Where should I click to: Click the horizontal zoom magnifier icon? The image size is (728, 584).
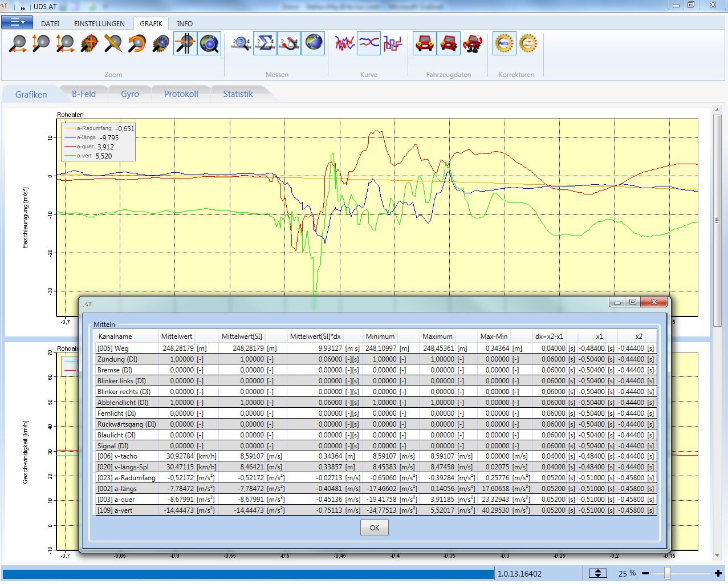pyautogui.click(x=18, y=44)
